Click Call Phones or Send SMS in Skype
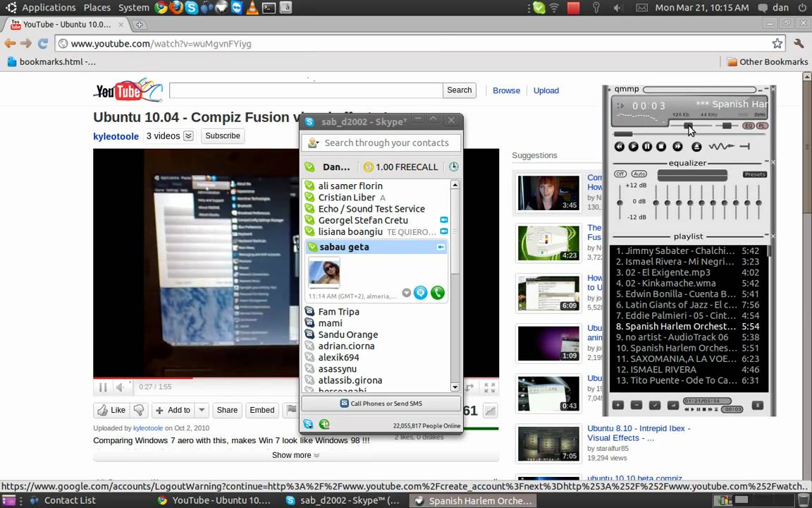Viewport: 812px width, 508px height. [x=381, y=404]
